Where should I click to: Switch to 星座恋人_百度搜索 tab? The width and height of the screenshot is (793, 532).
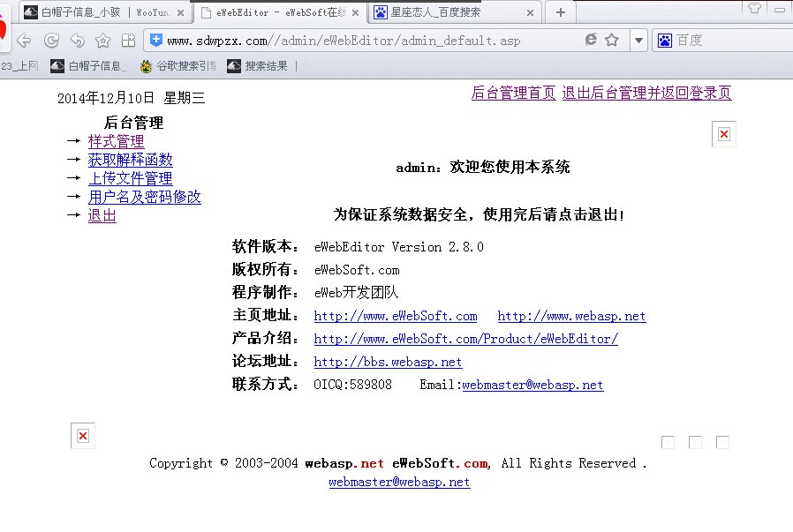point(453,12)
